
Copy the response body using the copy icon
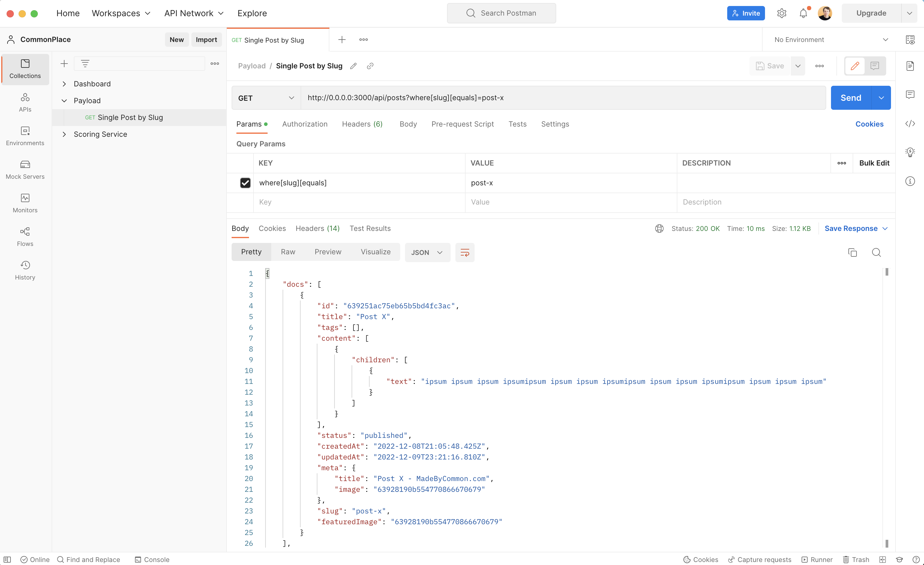852,252
